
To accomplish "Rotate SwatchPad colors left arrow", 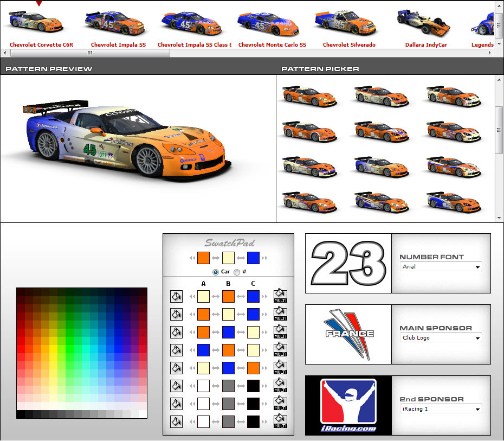I will (x=192, y=258).
